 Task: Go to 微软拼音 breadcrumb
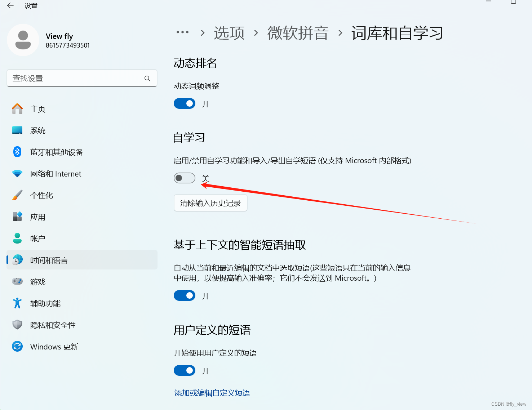298,33
